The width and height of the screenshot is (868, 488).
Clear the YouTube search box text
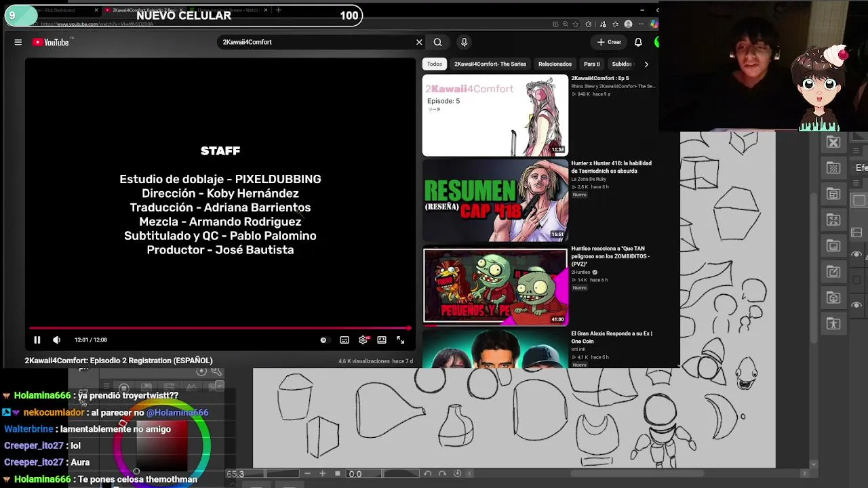pos(419,42)
